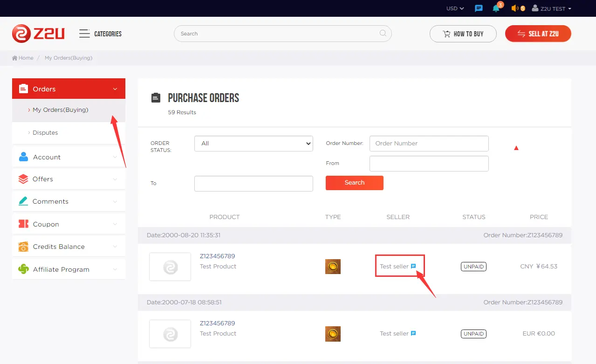Open the Disputes section
Image resolution: width=596 pixels, height=364 pixels.
tap(45, 132)
